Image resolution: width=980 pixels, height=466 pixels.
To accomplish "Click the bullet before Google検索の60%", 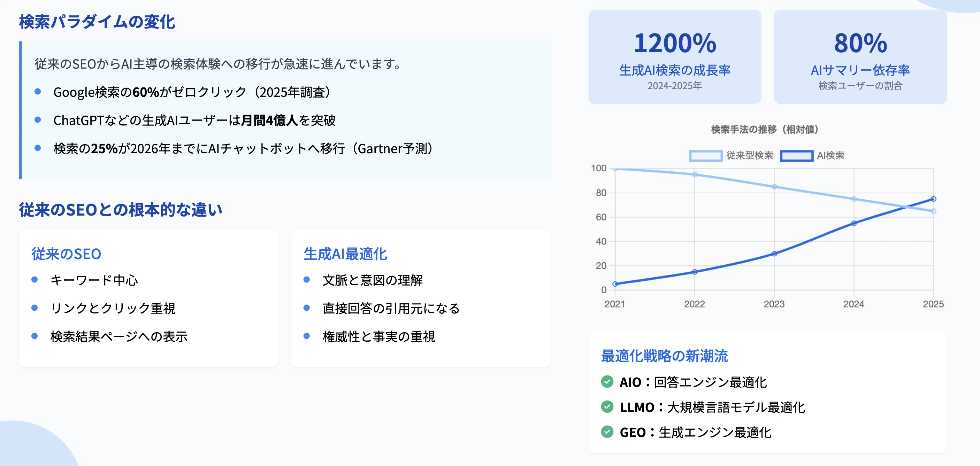I will [x=38, y=91].
